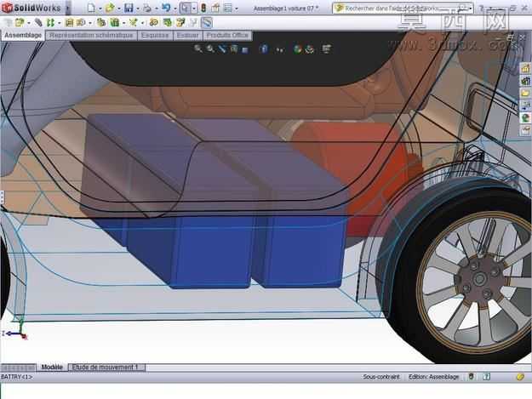Screen dimensions: 532x399
Task: Open File Explorer folder icon in task pane
Action: [x=526, y=94]
